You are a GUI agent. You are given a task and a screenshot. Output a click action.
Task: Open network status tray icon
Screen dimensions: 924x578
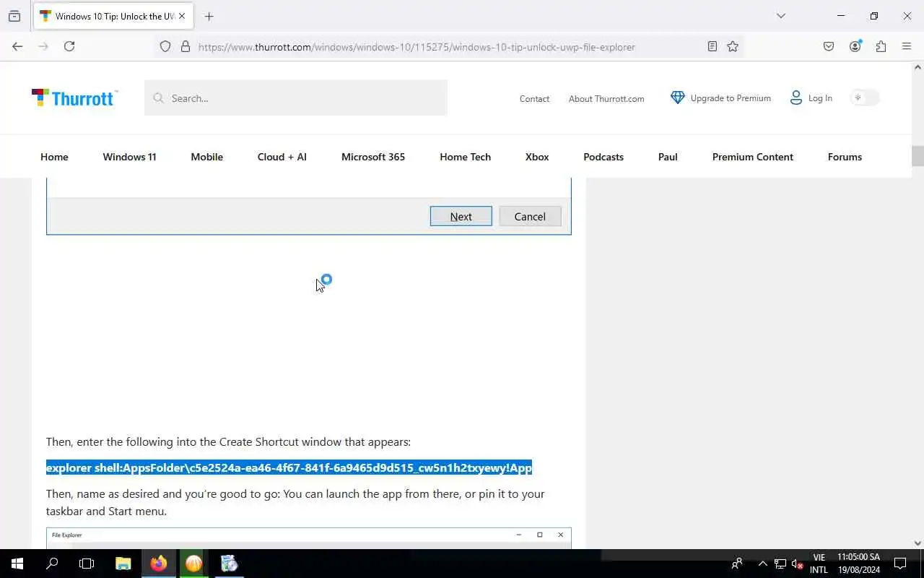(x=780, y=564)
